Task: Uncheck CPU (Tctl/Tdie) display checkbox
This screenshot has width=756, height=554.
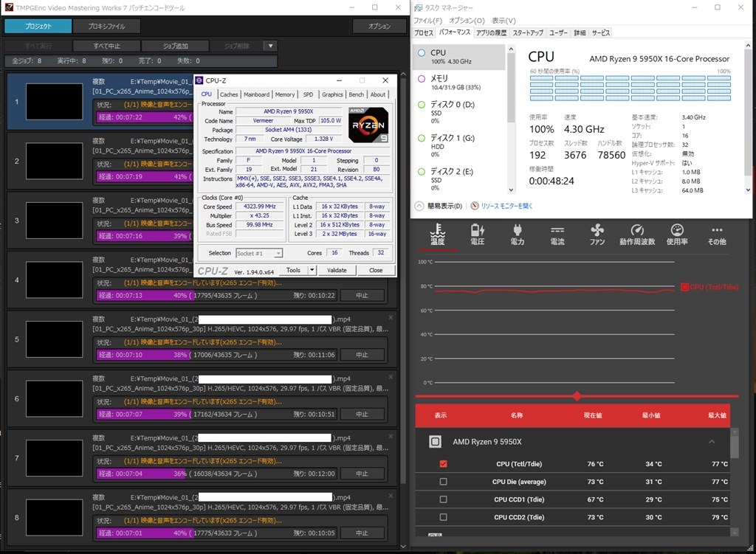Action: 443,464
